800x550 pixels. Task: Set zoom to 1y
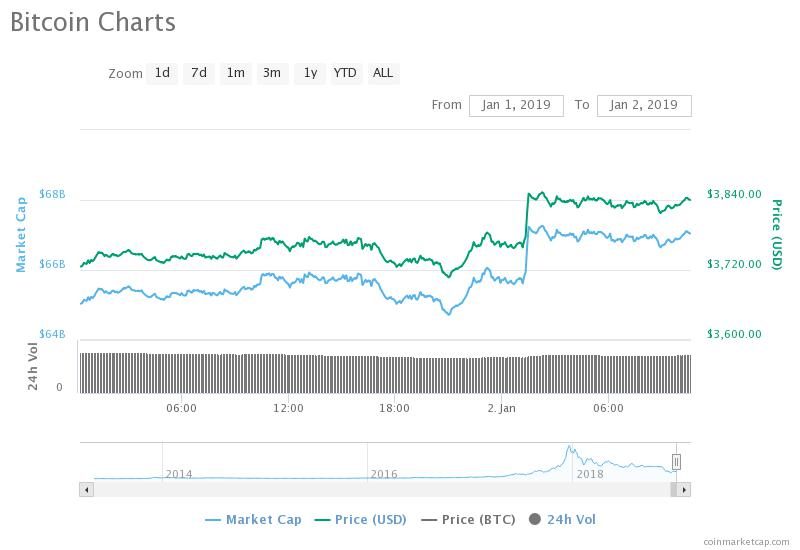coord(310,73)
